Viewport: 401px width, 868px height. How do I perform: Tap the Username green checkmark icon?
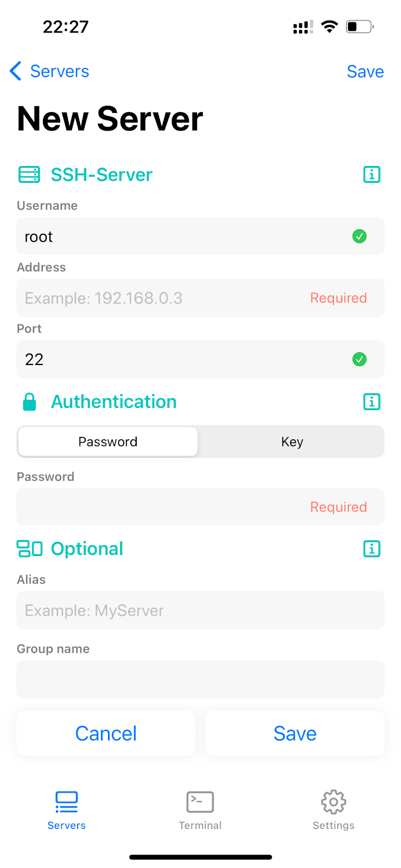click(359, 237)
